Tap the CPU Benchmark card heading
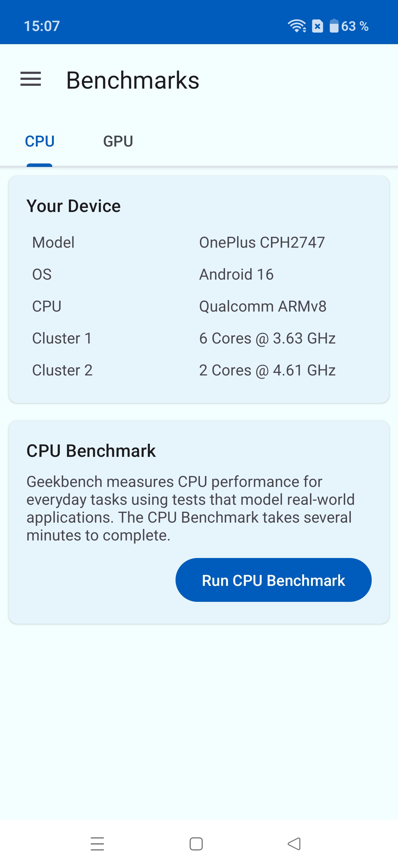The image size is (398, 868). (x=91, y=451)
